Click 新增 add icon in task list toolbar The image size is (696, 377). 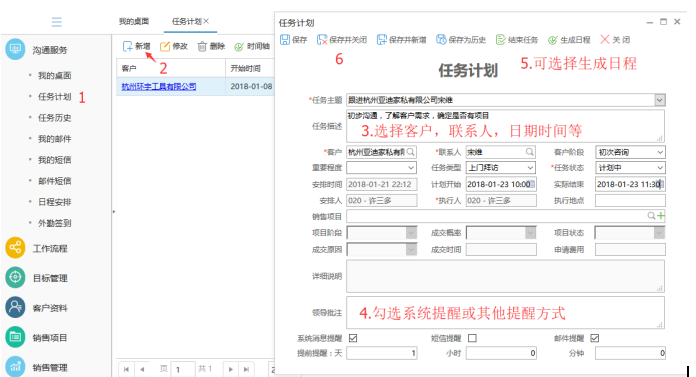click(x=127, y=46)
